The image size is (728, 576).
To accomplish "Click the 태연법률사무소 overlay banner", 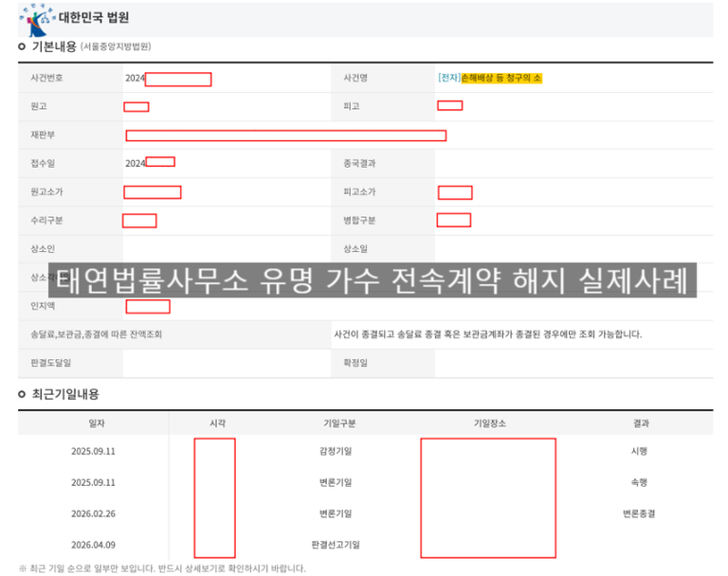I will coord(372,280).
